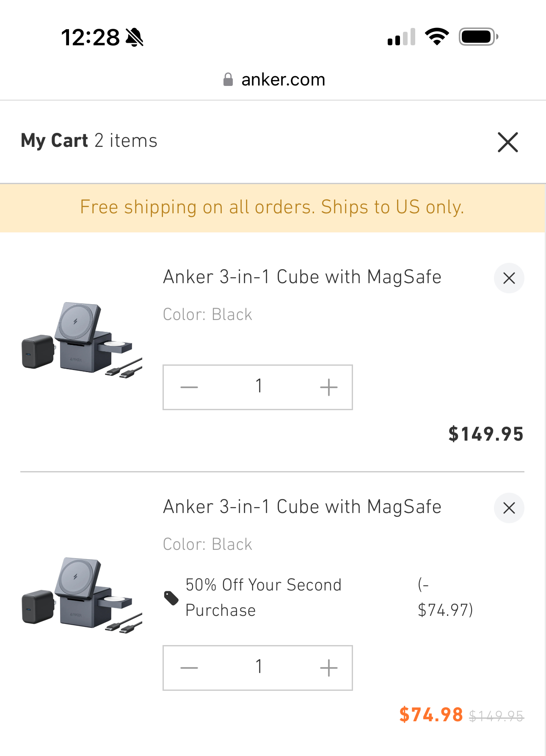The height and width of the screenshot is (756, 546).
Task: Remove second discounted Anker Cube from cart
Action: point(509,508)
